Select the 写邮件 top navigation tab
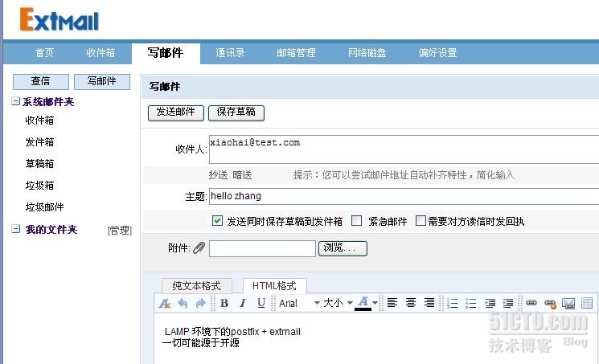Screen dimensions: 599x364 click(166, 53)
